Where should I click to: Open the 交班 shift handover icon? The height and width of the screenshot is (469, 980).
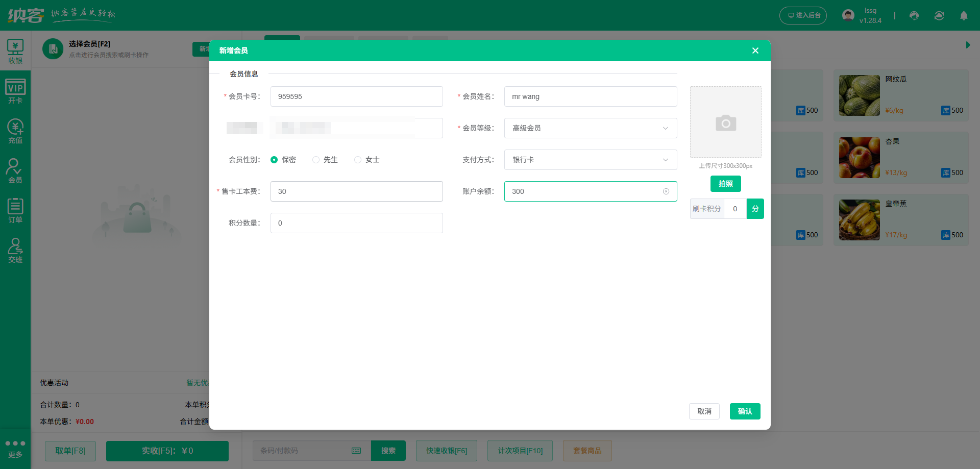pos(15,251)
